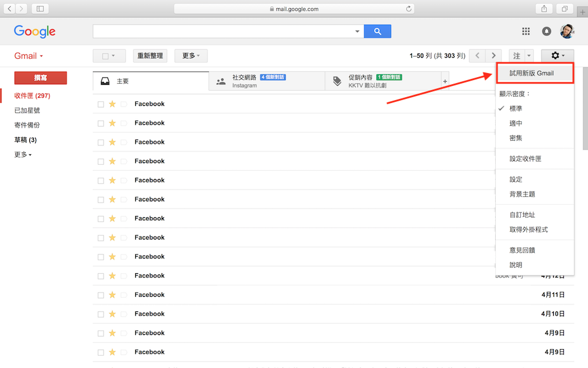
Task: Select 試用新版 Gmail menu item
Action: [x=534, y=73]
